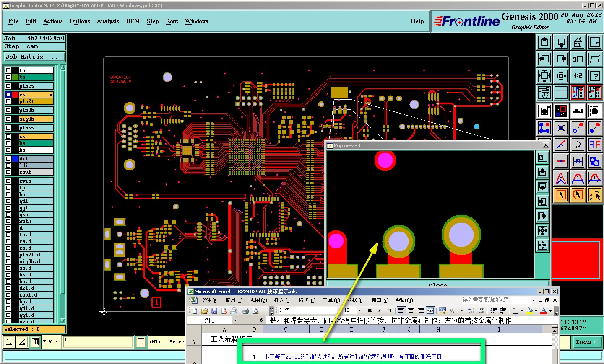Open Excel font color dropdown arrow
604x364 pixels.
[x=550, y=311]
